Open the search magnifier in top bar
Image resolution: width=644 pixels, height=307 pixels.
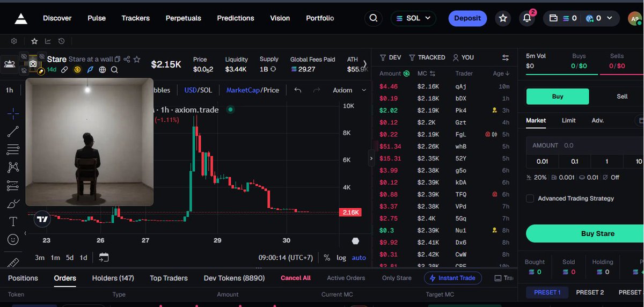point(373,18)
